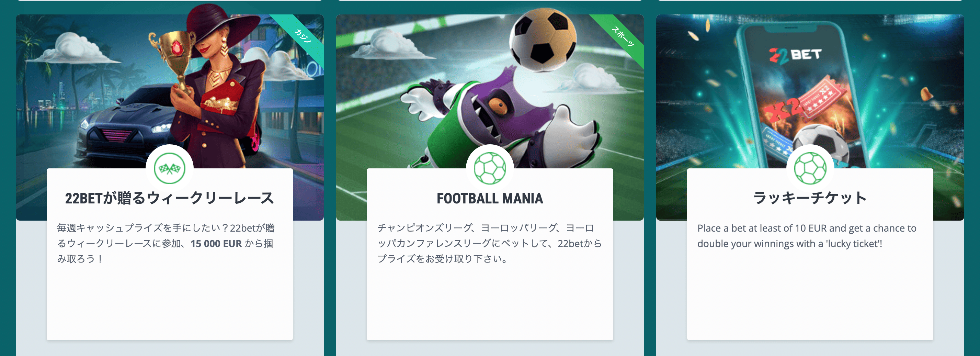Click the racing flags circle icon
This screenshot has width=980, height=356.
(x=169, y=168)
